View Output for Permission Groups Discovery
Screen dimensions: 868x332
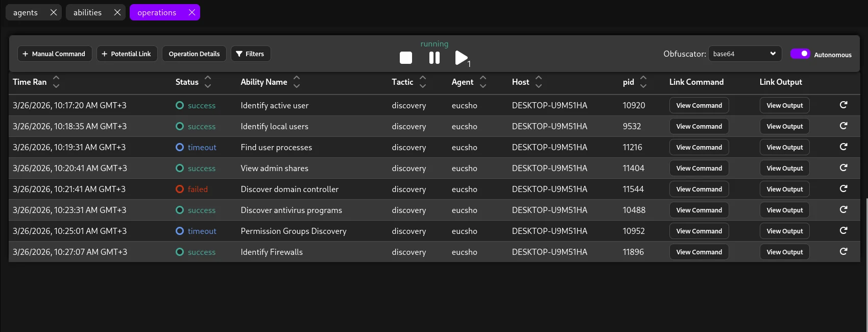pyautogui.click(x=784, y=231)
